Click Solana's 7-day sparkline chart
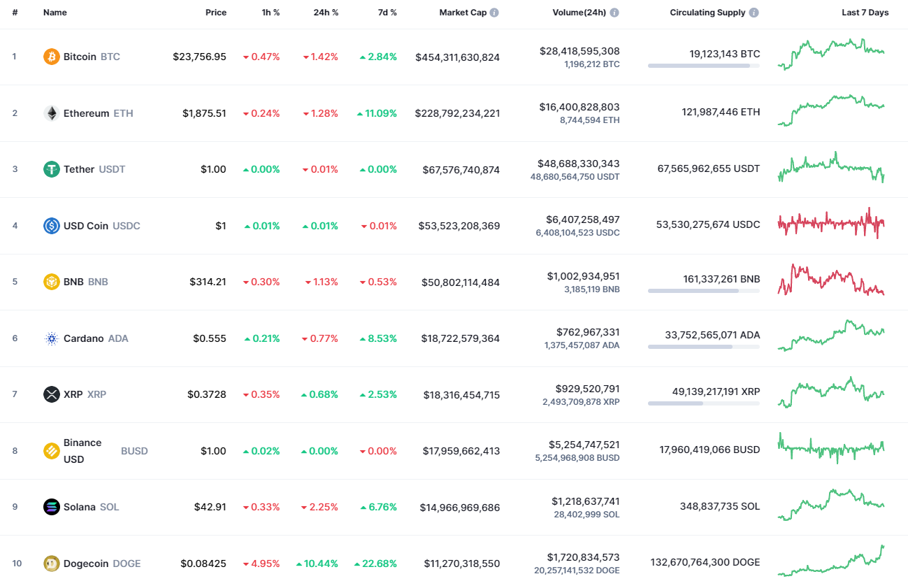Image resolution: width=908 pixels, height=588 pixels. pos(831,505)
